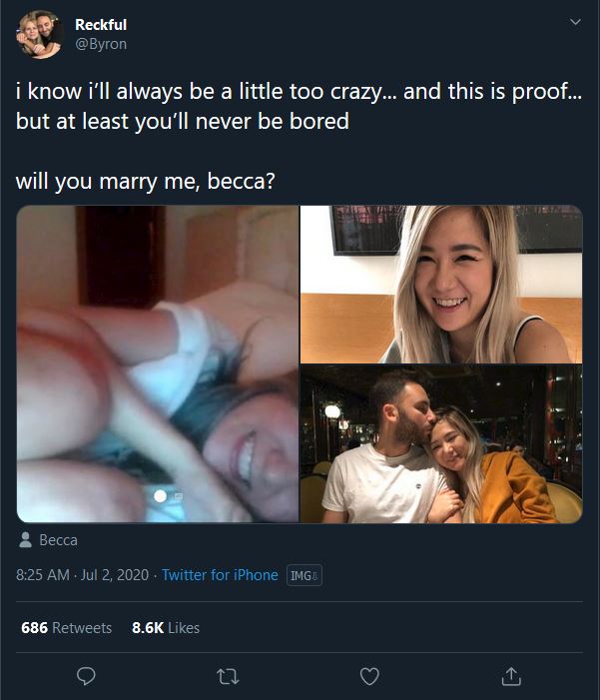This screenshot has width=600, height=700.
Task: Expand the tweet options chevron
Action: (x=575, y=21)
